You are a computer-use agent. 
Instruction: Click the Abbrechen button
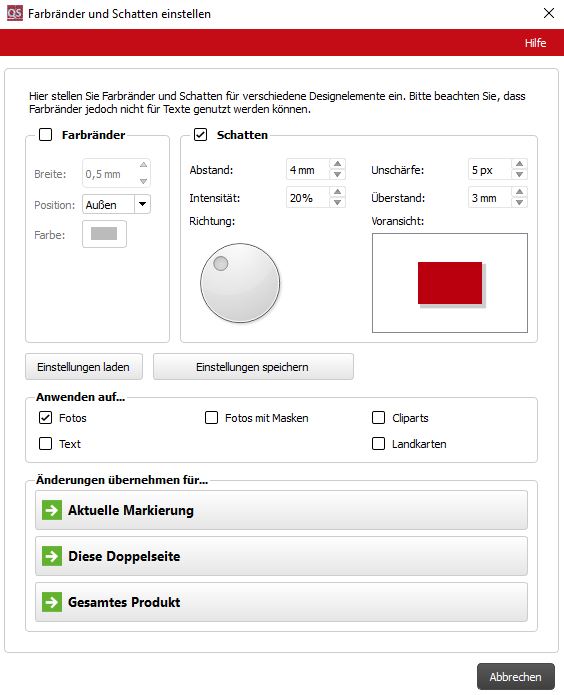[516, 677]
